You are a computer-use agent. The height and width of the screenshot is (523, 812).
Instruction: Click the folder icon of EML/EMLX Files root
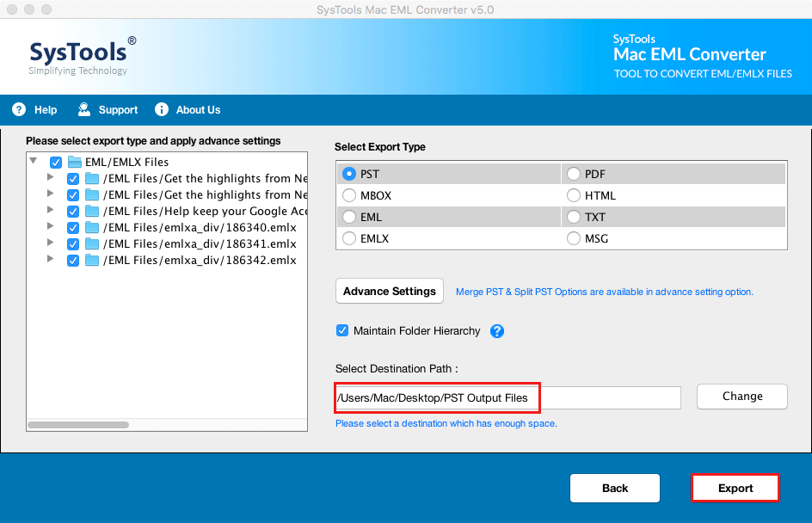(x=75, y=162)
